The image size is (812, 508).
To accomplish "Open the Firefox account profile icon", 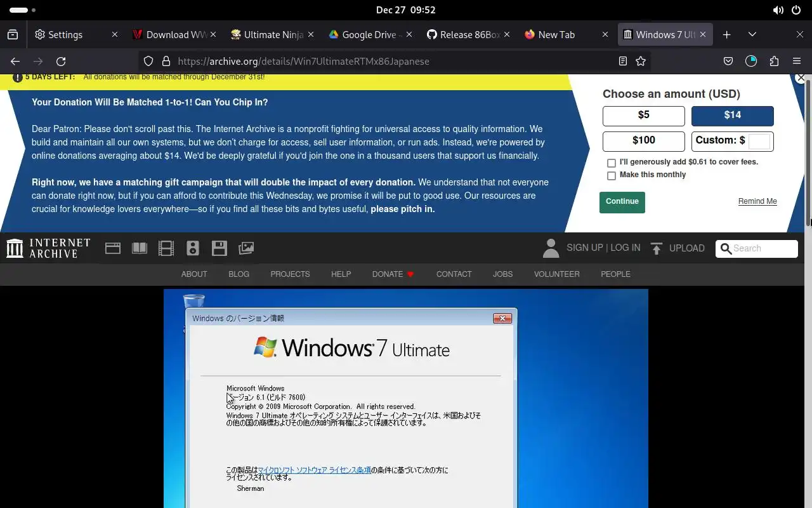I will [x=751, y=61].
